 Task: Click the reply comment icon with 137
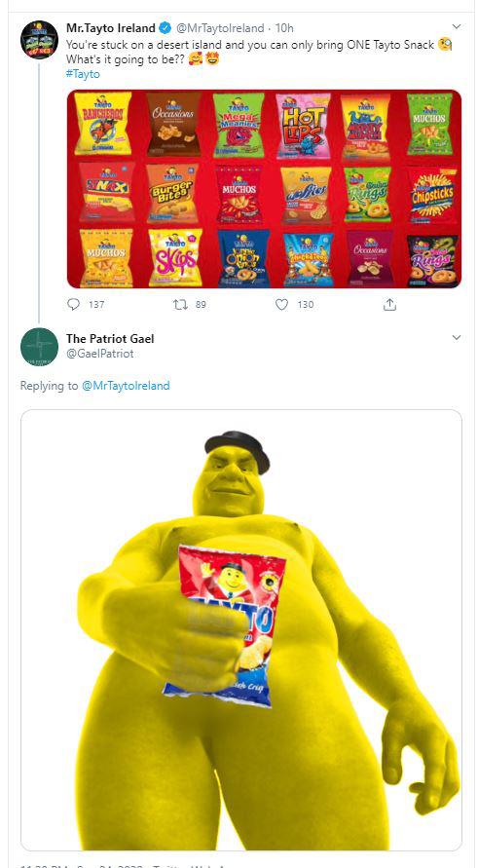tap(73, 305)
